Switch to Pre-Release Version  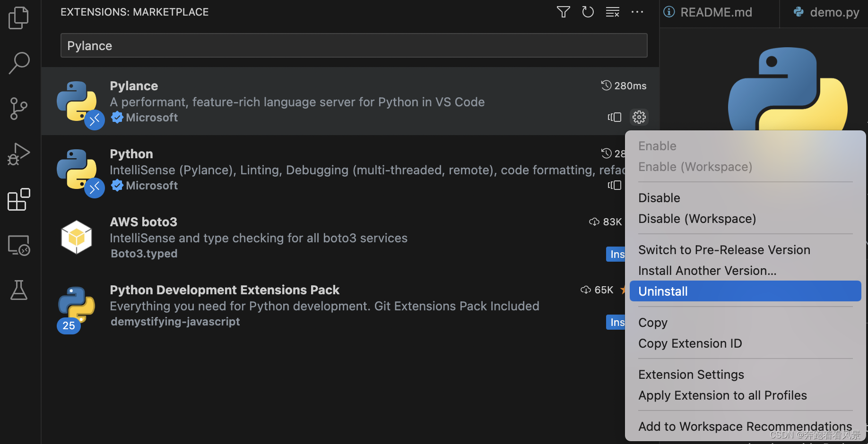coord(724,250)
